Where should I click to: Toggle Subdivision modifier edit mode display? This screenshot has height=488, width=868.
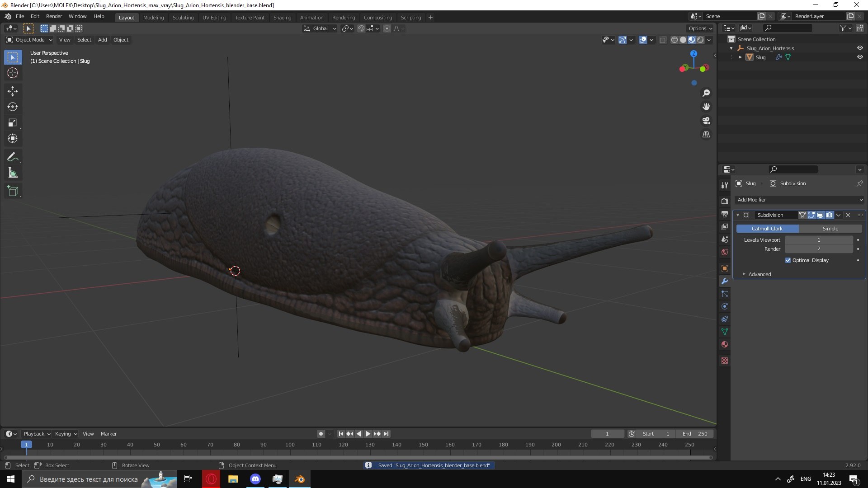811,215
